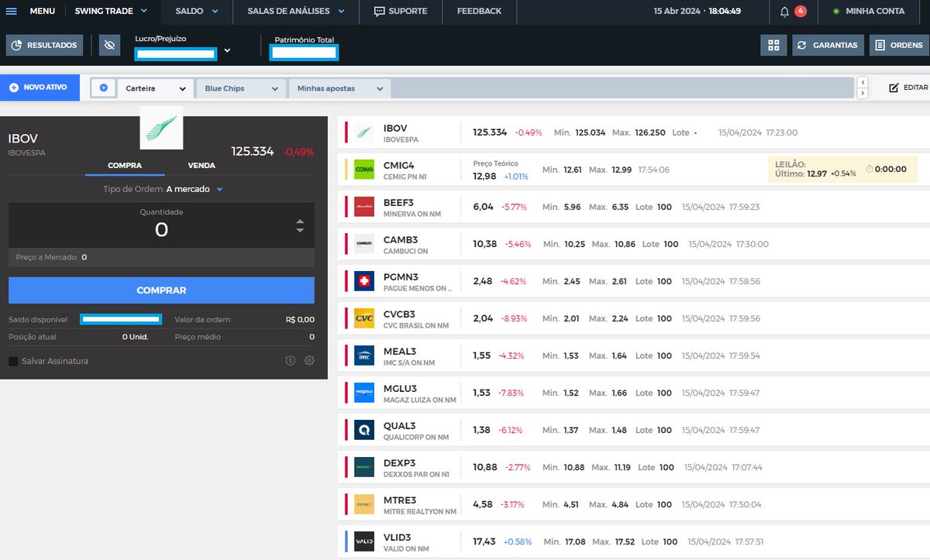Select the VLID3 ticker text
This screenshot has width=930, height=560.
tap(398, 537)
